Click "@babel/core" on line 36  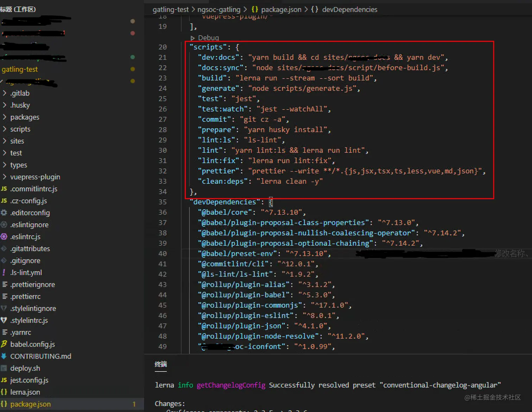[225, 213]
